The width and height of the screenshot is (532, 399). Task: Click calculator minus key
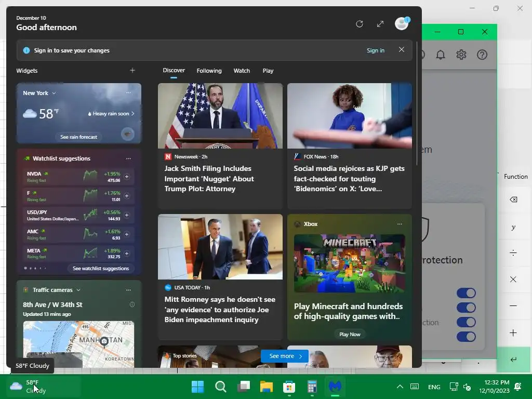click(x=513, y=305)
